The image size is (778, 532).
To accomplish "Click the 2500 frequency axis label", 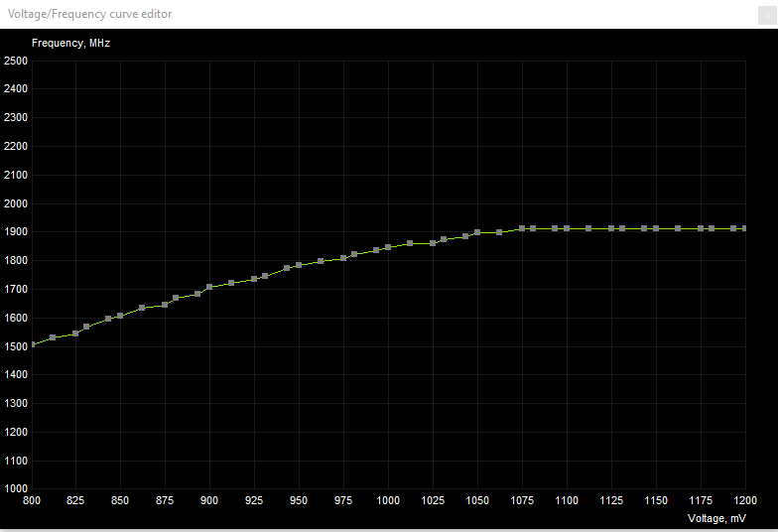I will [x=16, y=62].
